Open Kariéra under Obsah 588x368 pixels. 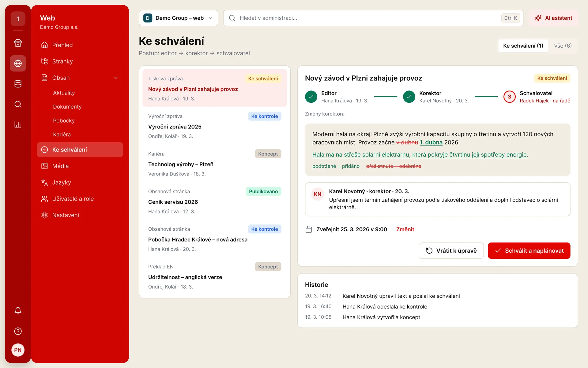[x=62, y=135]
